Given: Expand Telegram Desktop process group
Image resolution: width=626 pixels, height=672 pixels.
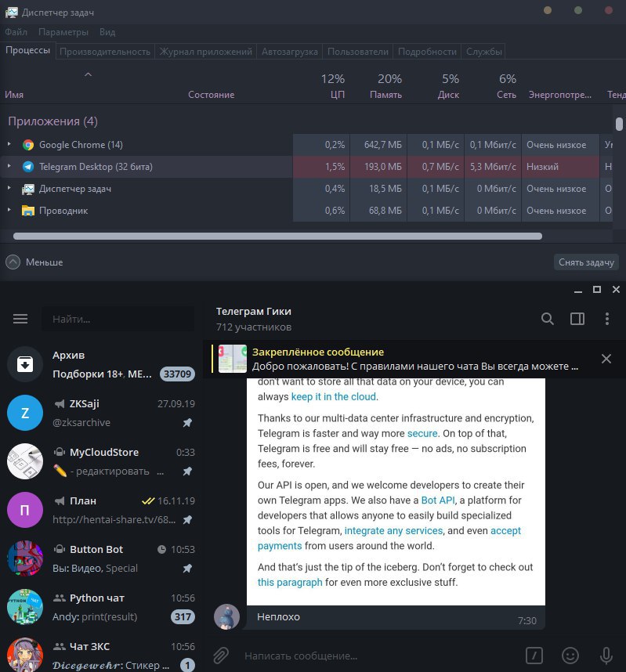Looking at the screenshot, I should tap(9, 166).
